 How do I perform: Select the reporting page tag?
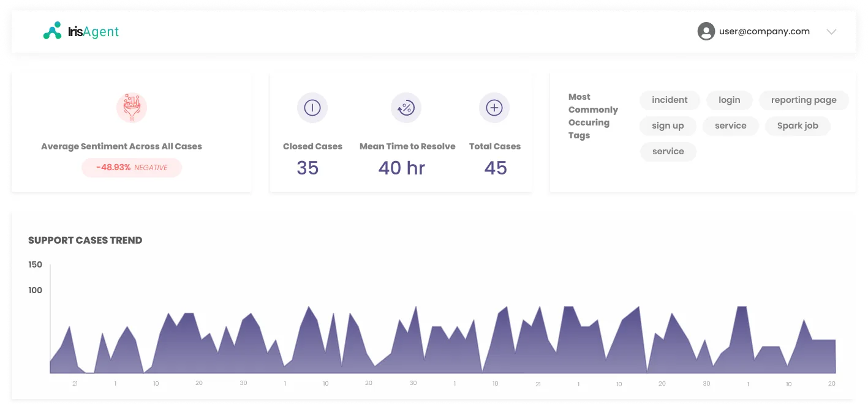[804, 100]
